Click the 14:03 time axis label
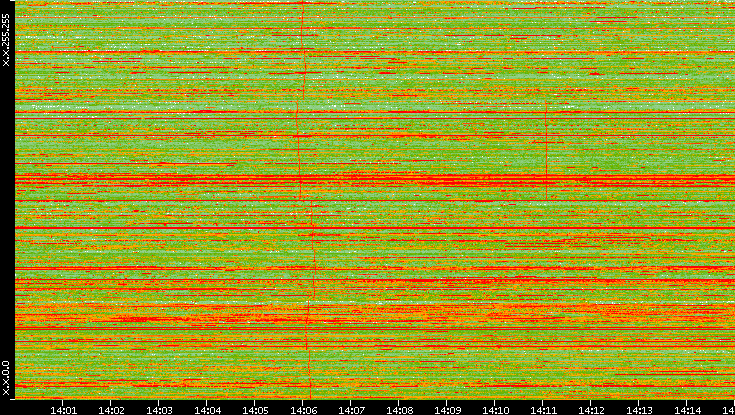 (x=159, y=410)
